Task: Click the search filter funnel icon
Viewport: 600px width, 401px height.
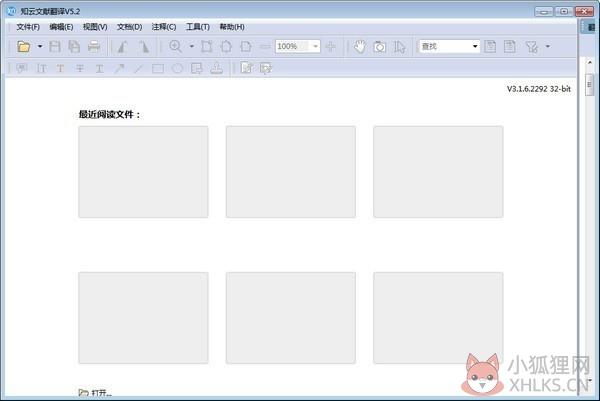Action: [532, 47]
